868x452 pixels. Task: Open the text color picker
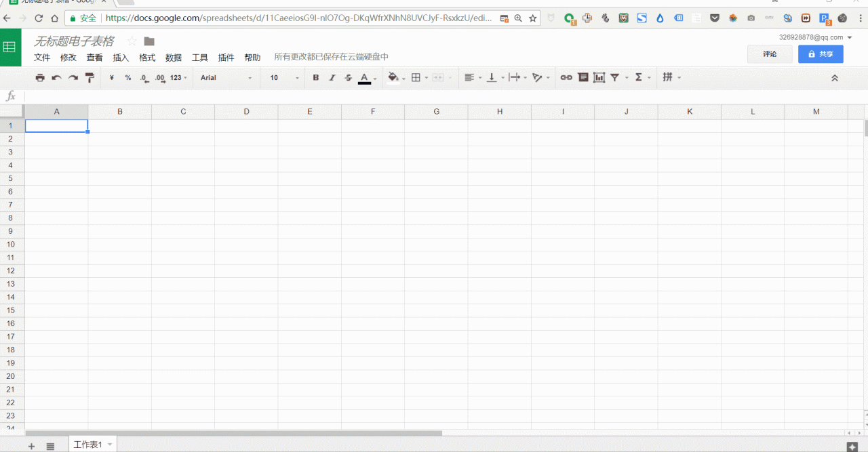365,78
